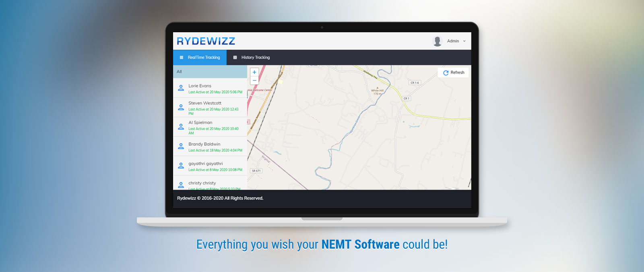Click Lorie Evans' last active time 5:06 PM
This screenshot has width=644, height=272.
coord(215,92)
